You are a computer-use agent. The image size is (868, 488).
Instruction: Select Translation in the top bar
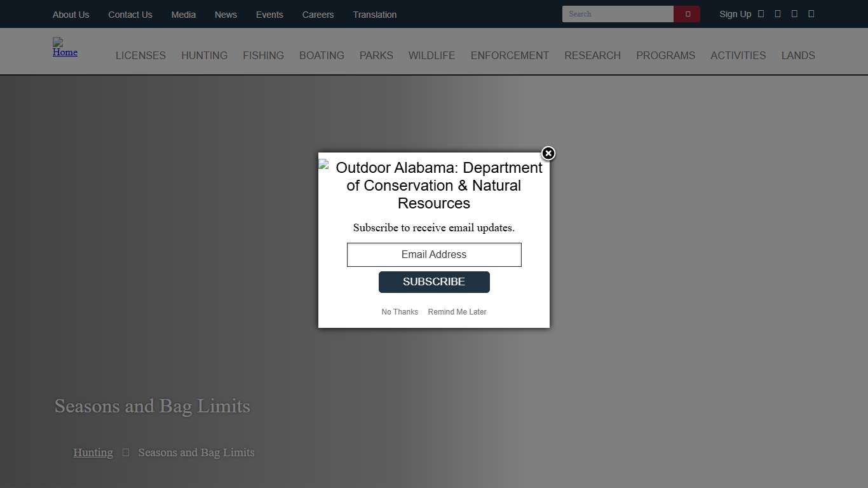pyautogui.click(x=374, y=14)
